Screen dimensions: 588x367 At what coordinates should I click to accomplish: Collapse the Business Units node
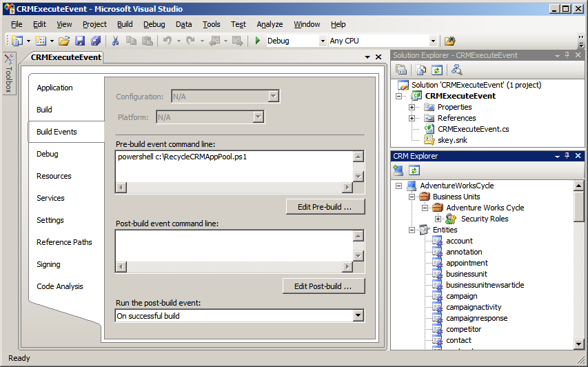(412, 197)
